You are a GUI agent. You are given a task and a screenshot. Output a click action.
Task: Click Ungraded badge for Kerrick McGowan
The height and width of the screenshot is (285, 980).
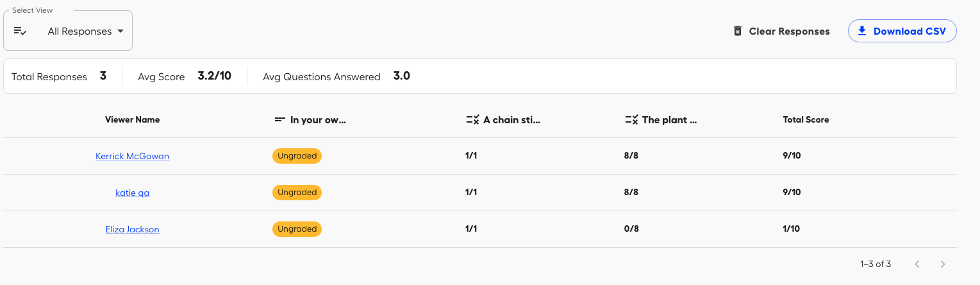pos(297,156)
